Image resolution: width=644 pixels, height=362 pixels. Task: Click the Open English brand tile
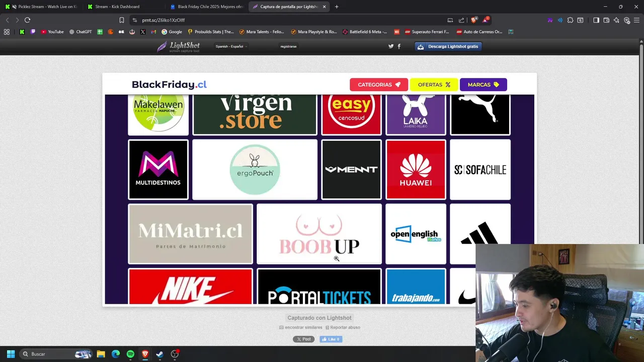point(416,234)
